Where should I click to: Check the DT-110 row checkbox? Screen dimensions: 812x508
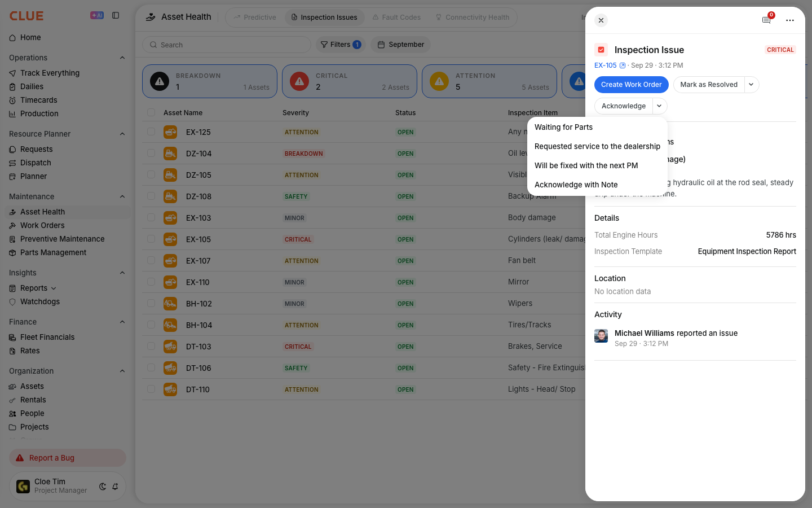coord(151,389)
